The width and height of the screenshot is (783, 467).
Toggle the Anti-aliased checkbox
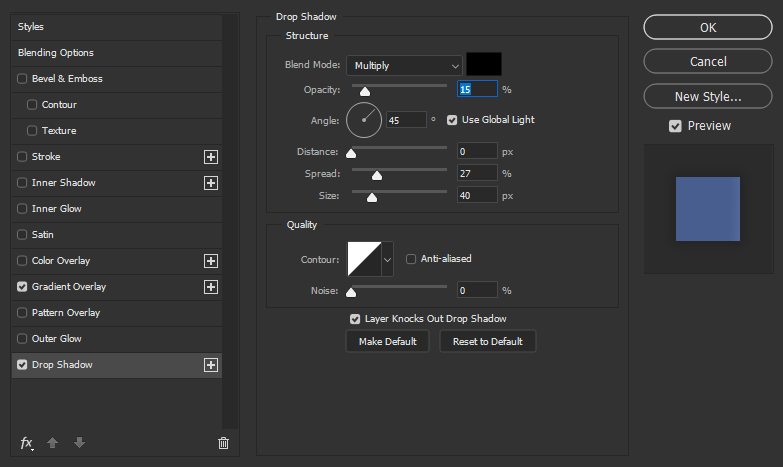click(x=411, y=259)
